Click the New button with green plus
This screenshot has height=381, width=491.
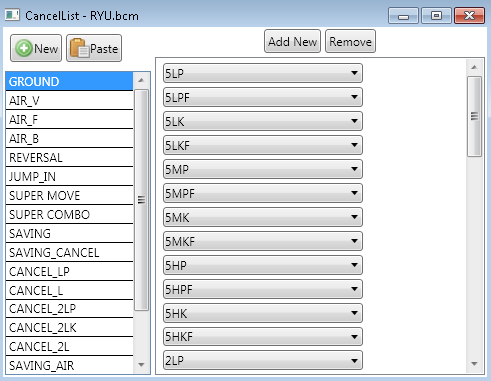click(x=36, y=48)
